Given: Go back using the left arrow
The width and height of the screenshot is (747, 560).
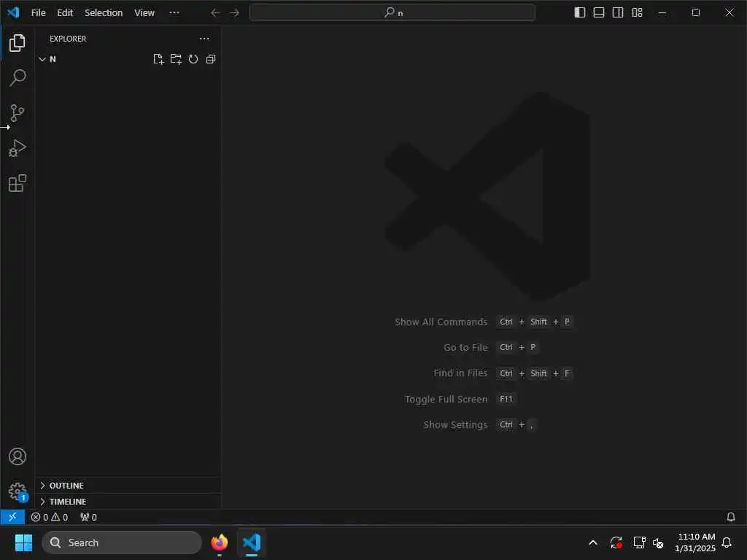Looking at the screenshot, I should click(215, 13).
